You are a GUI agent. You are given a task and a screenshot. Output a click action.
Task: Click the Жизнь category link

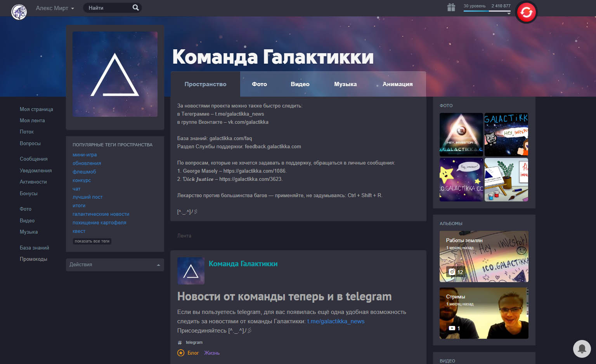pos(212,353)
